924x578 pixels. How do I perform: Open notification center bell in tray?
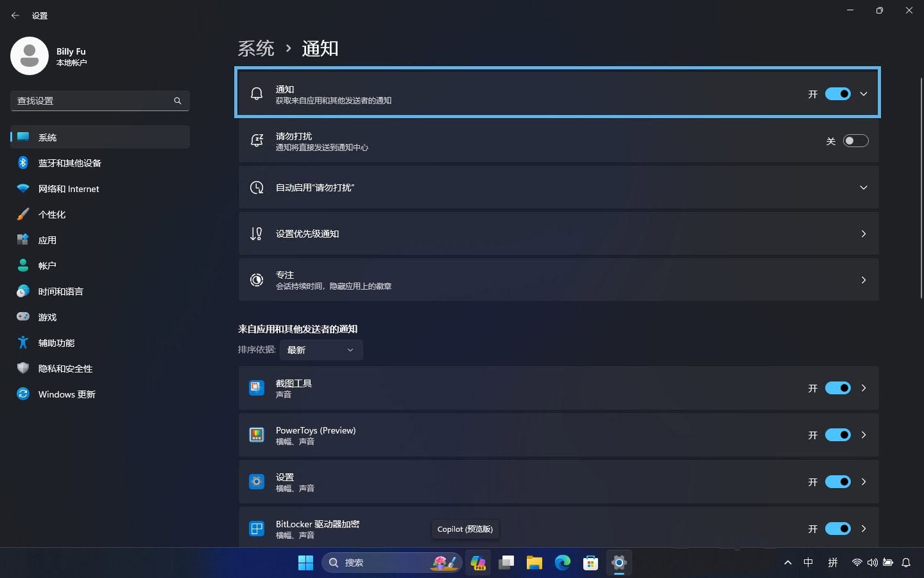click(x=906, y=563)
